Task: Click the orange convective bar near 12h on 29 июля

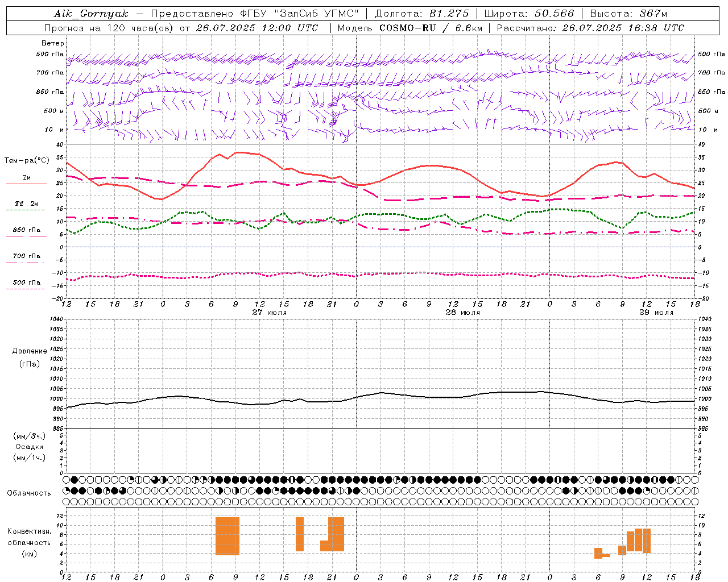Action: (647, 541)
